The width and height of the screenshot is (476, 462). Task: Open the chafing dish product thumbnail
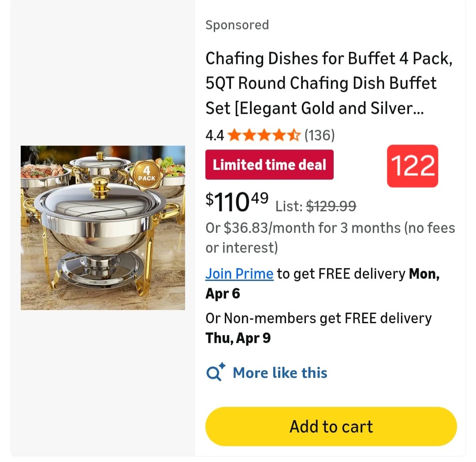coord(103,228)
